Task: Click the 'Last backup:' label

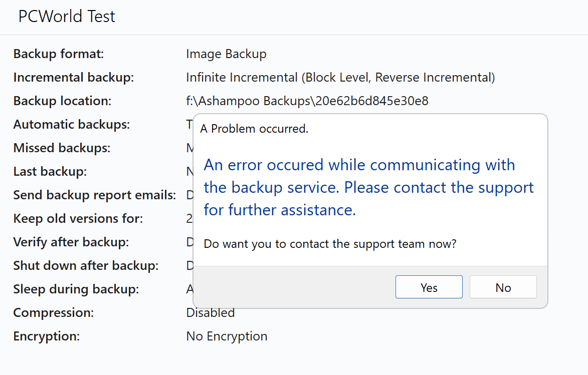Action: click(50, 172)
